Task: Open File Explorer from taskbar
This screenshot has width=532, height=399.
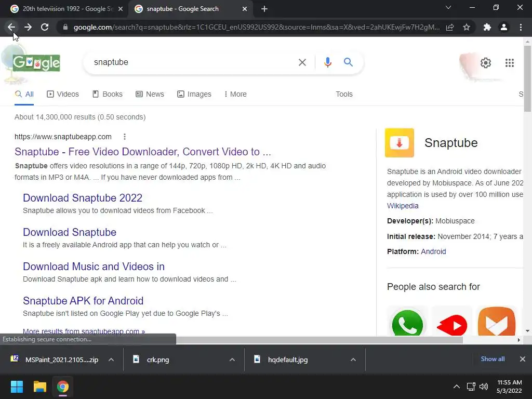Action: [39, 387]
